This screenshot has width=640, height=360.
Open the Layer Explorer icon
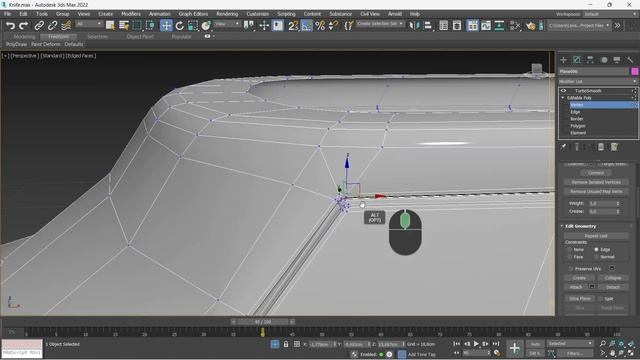[x=457, y=26]
